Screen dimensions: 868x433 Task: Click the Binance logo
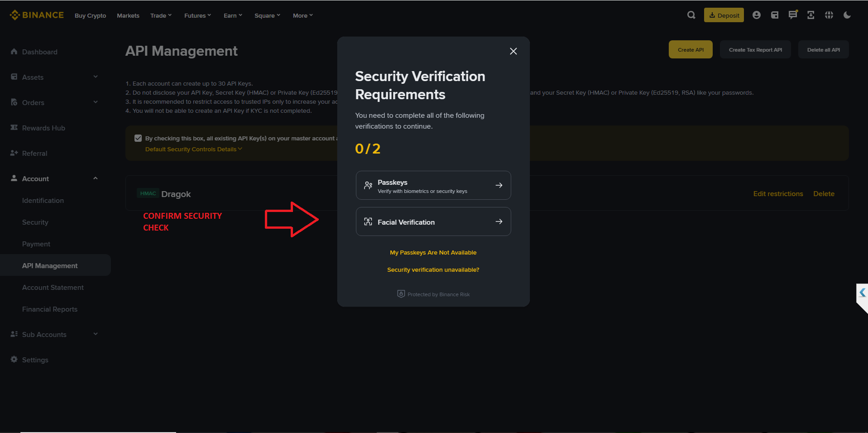tap(37, 15)
